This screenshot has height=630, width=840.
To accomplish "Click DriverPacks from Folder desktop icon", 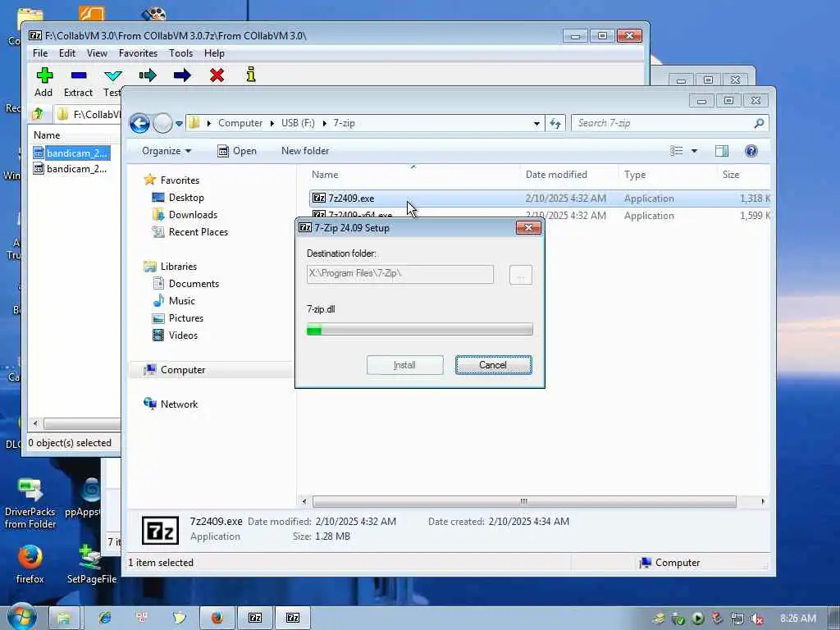I will point(30,504).
